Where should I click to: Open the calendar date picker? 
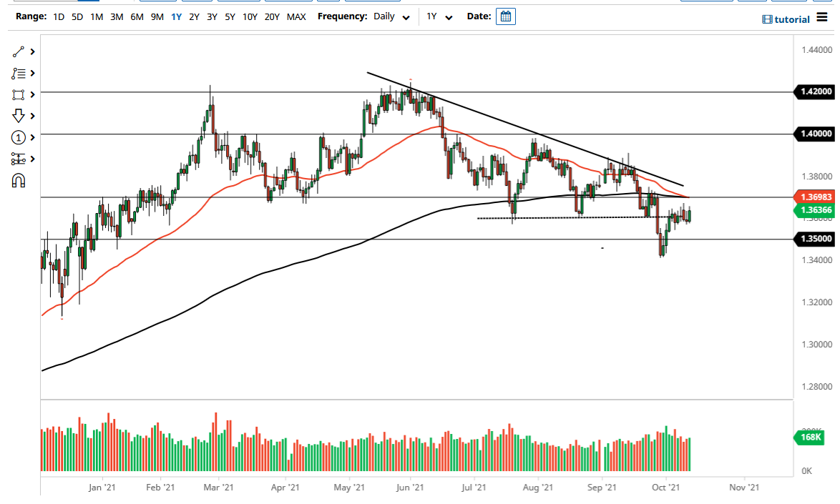505,16
